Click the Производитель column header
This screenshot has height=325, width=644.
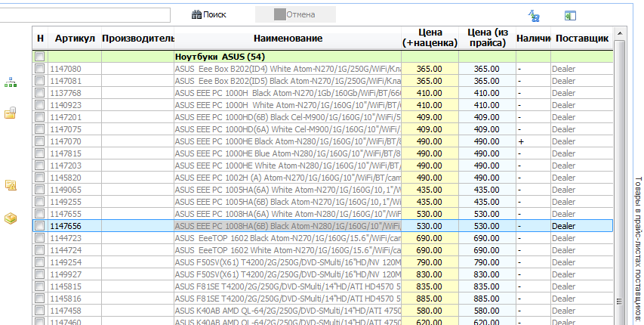[x=137, y=39]
